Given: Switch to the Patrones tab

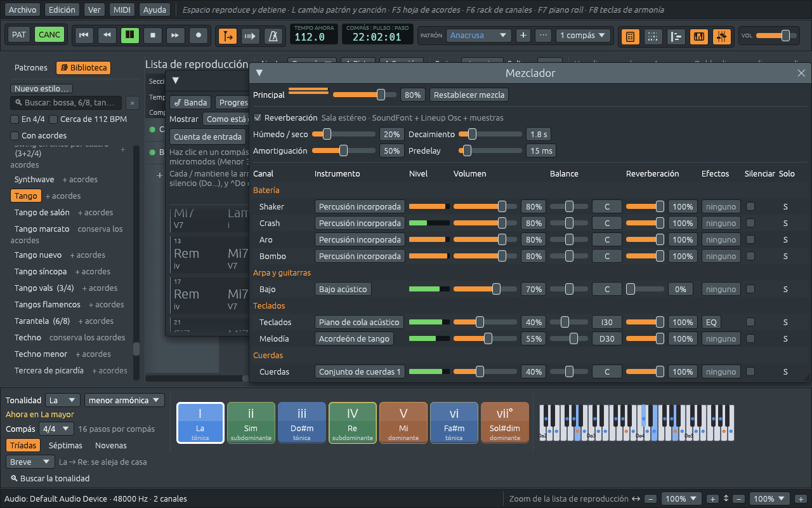Looking at the screenshot, I should [x=31, y=68].
